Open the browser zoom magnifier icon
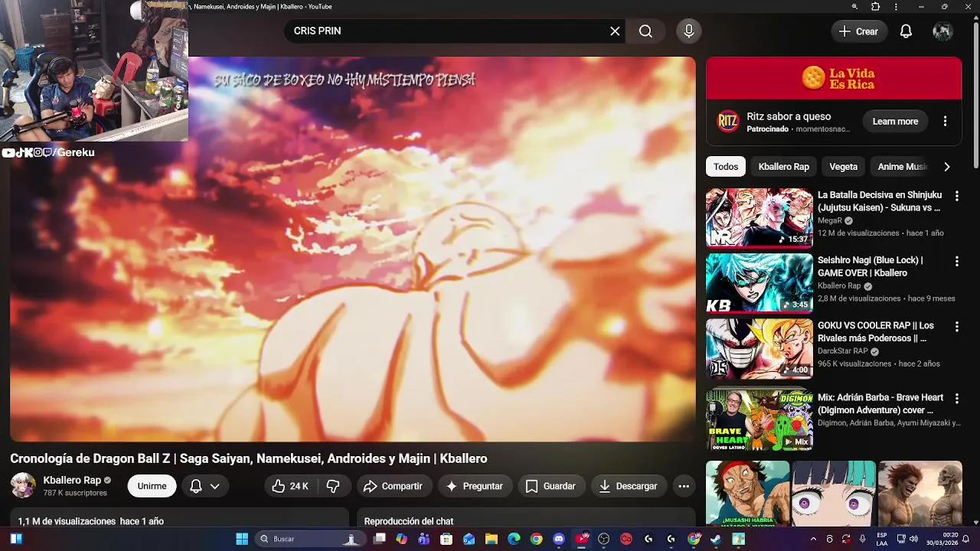This screenshot has width=980, height=551. pyautogui.click(x=854, y=7)
